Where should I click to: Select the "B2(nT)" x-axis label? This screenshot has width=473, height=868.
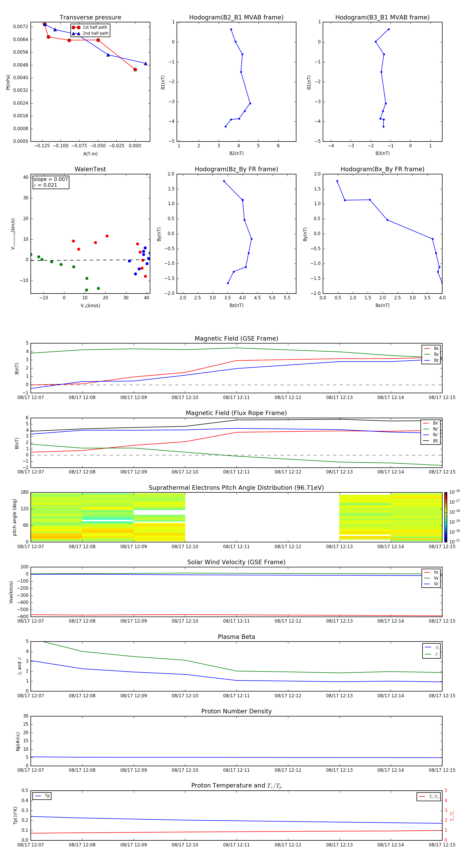(236, 153)
